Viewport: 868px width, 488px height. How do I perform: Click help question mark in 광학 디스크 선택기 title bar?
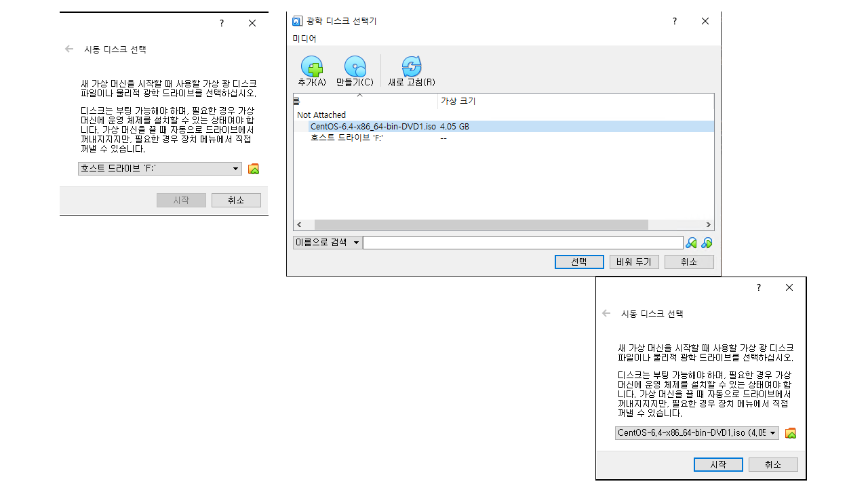674,21
